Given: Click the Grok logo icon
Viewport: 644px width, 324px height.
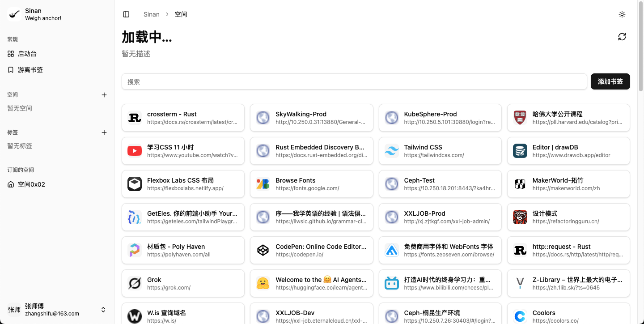Looking at the screenshot, I should [x=135, y=283].
